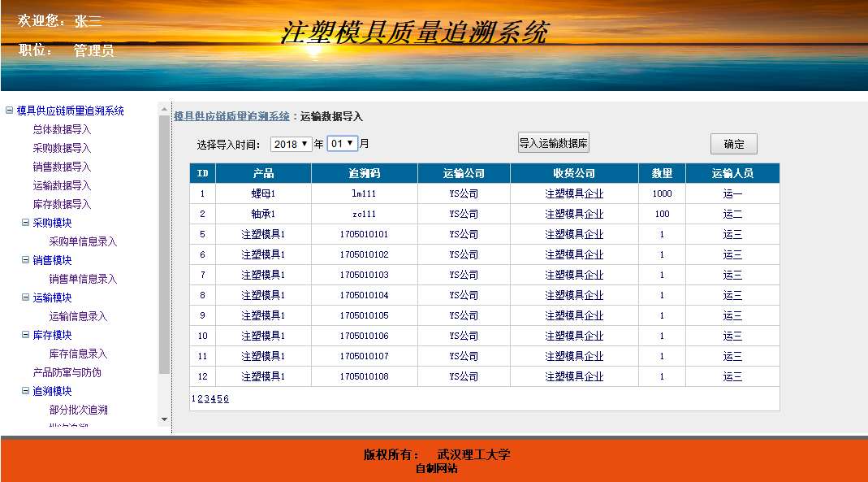Collapse the 采购模块 tree node

point(25,223)
